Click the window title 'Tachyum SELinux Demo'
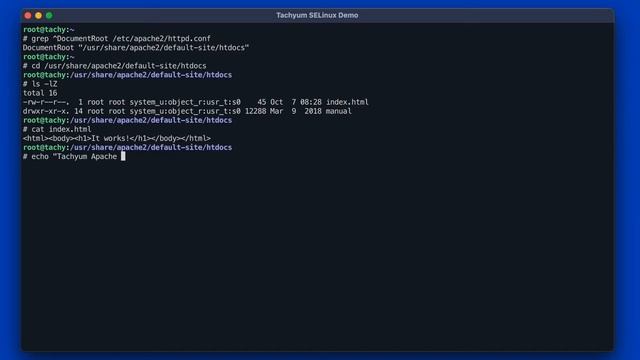The image size is (640, 360). (317, 15)
